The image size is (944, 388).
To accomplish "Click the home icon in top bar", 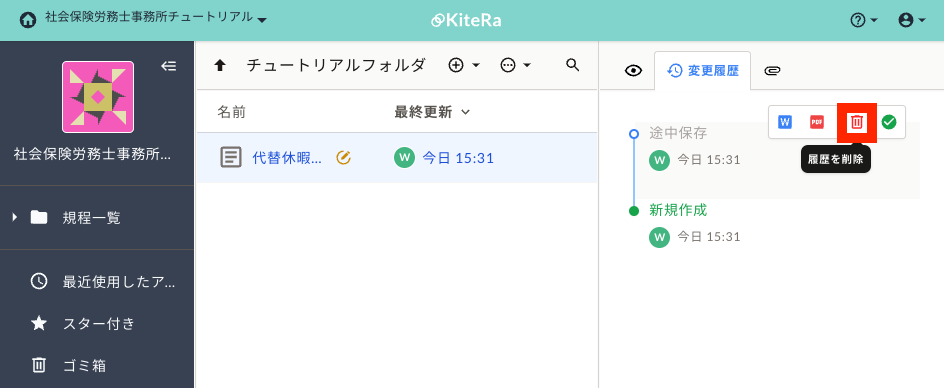I will [x=27, y=20].
